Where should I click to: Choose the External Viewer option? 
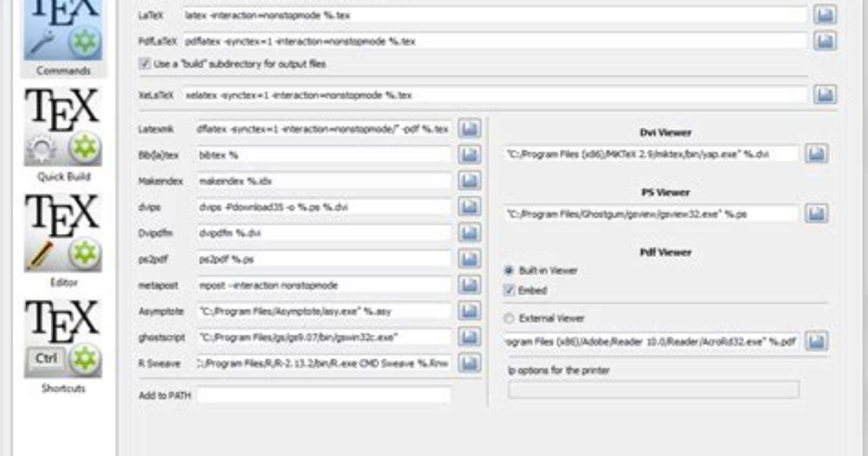(x=509, y=318)
